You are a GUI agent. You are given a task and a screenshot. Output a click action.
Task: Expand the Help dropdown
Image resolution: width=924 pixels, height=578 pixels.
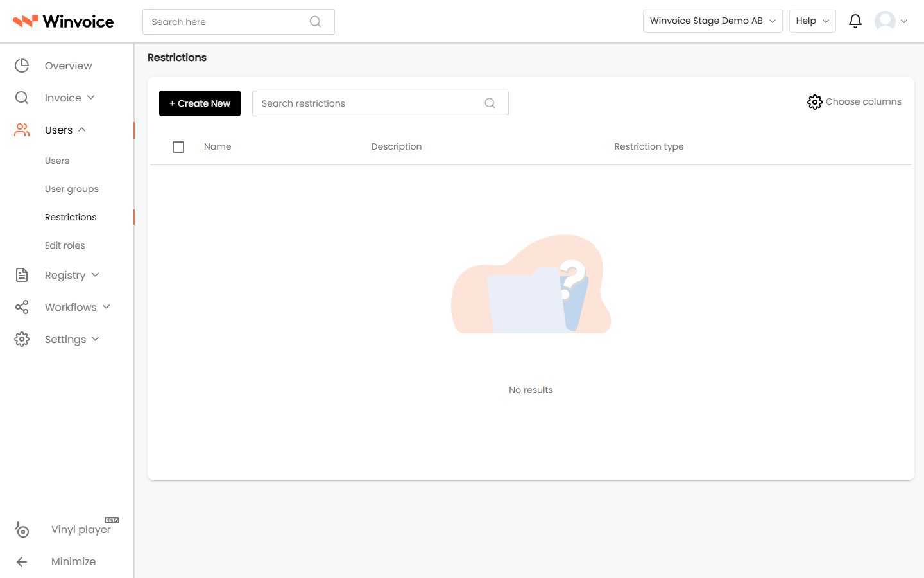[x=812, y=21]
